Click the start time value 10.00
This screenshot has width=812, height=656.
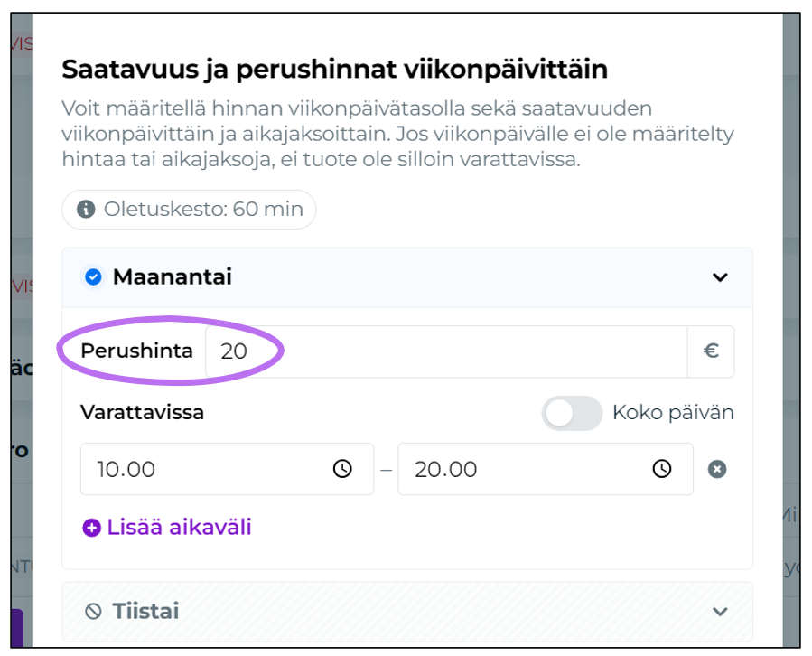pos(126,469)
